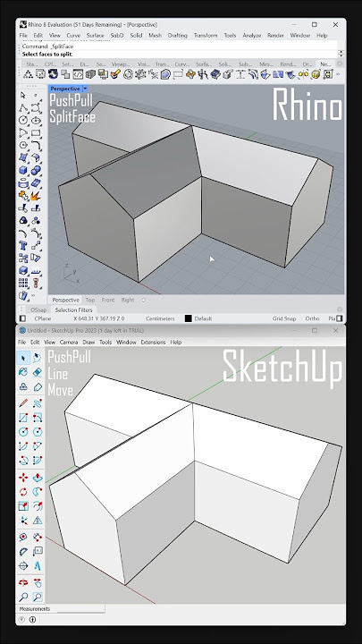Open the Extensions menu in SketchUp
The width and height of the screenshot is (362, 644).
point(153,342)
